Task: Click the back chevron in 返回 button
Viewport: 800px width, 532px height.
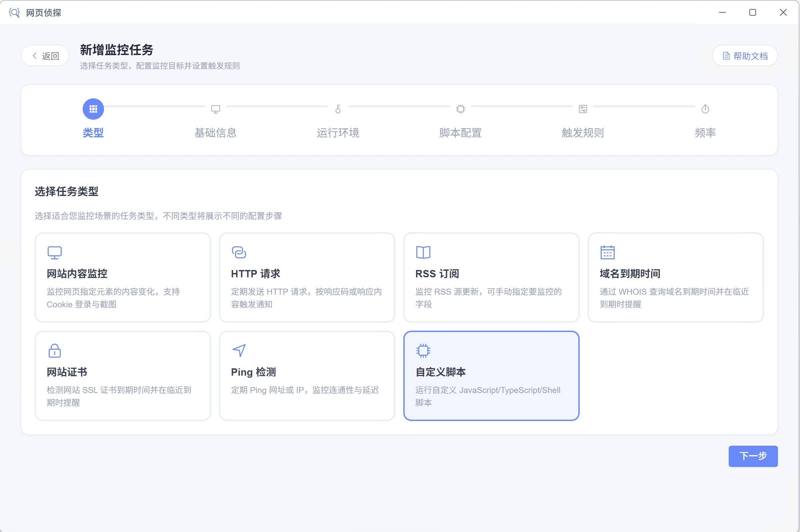Action: pyautogui.click(x=35, y=56)
